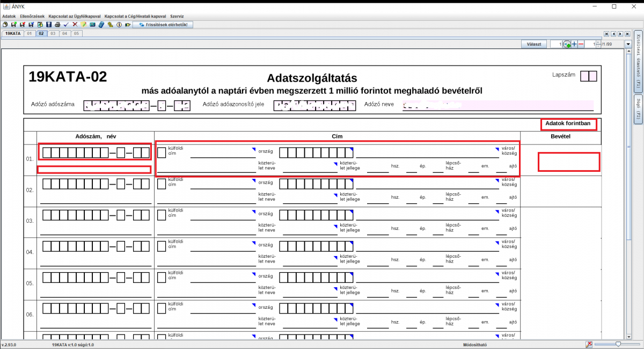Open the calculator icon
Image resolution: width=644 pixels, height=349 pixels.
pyautogui.click(x=101, y=25)
